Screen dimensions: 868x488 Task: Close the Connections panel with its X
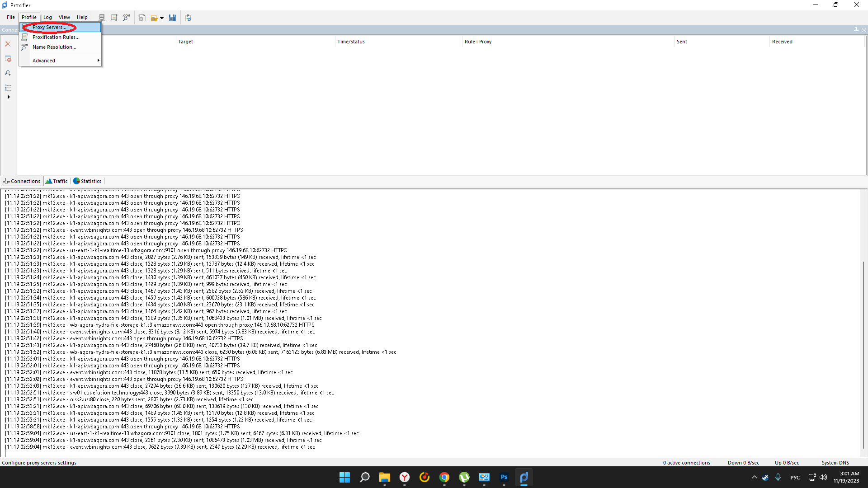click(x=864, y=30)
